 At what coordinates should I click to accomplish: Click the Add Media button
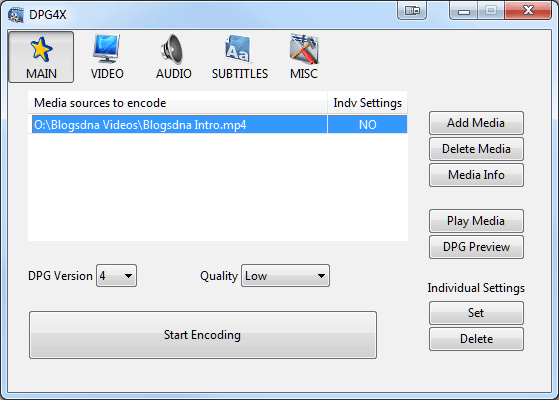coord(476,123)
